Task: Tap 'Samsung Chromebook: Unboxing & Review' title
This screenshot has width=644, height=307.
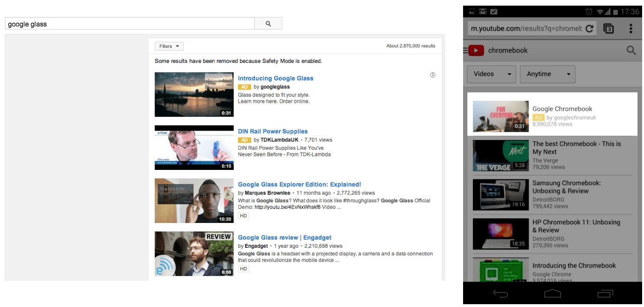Action: click(x=567, y=187)
